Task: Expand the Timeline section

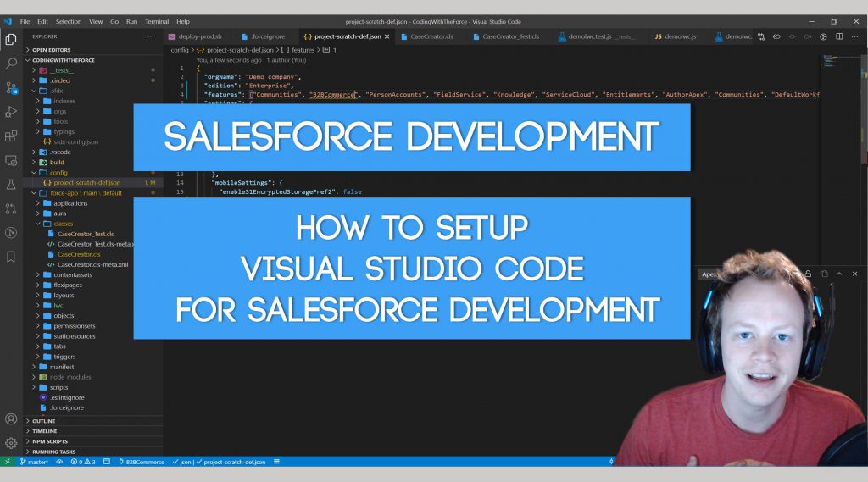Action: click(44, 431)
